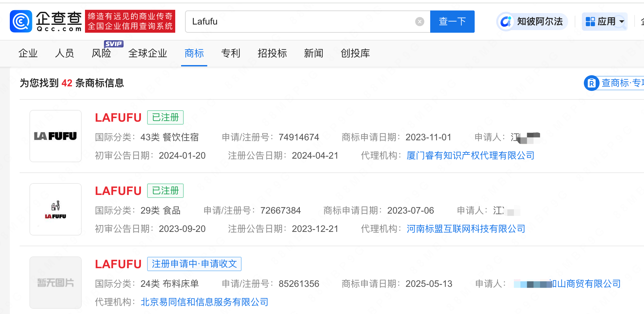This screenshot has width=644, height=314.
Task: Click the 24类 布料床单 classification text
Action: 170,284
